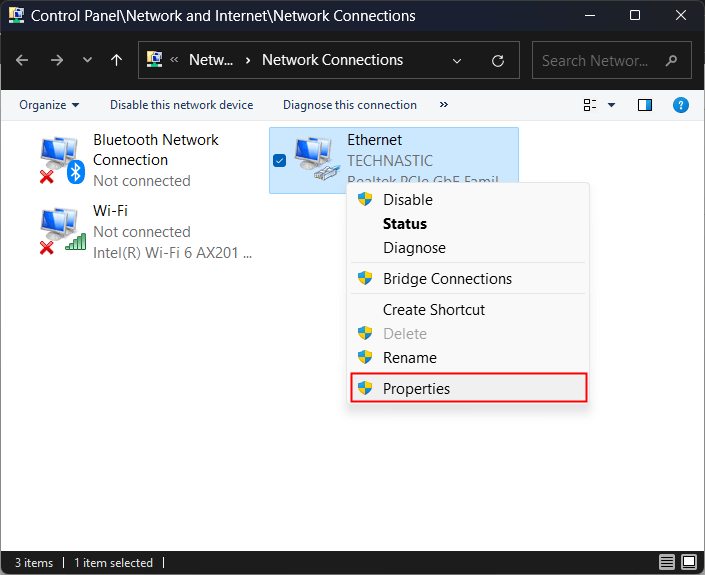705x575 pixels.
Task: Choose Status from context menu
Action: point(468,224)
